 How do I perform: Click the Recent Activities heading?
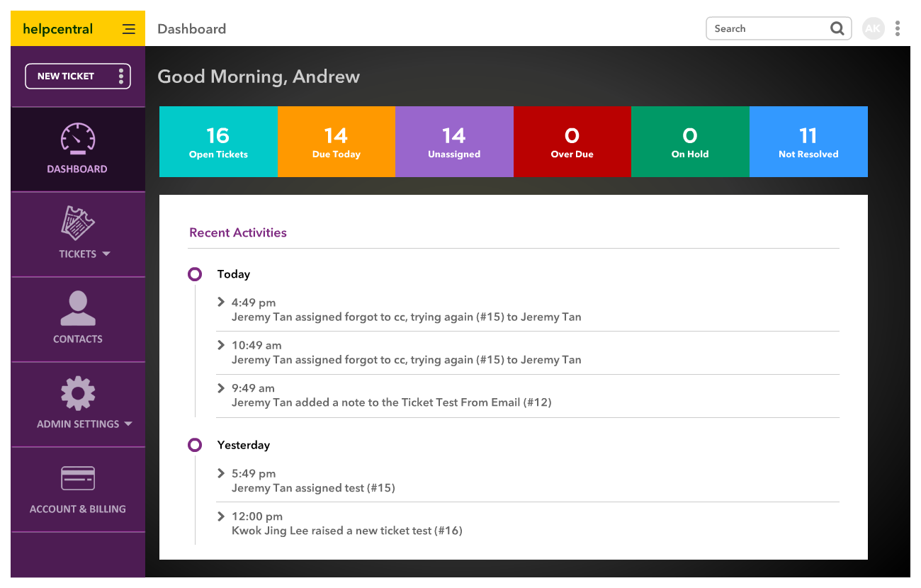coord(238,232)
